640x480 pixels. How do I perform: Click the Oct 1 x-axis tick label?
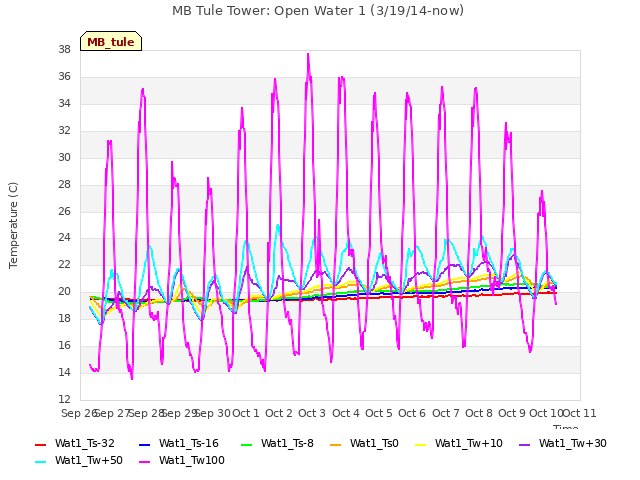click(246, 413)
